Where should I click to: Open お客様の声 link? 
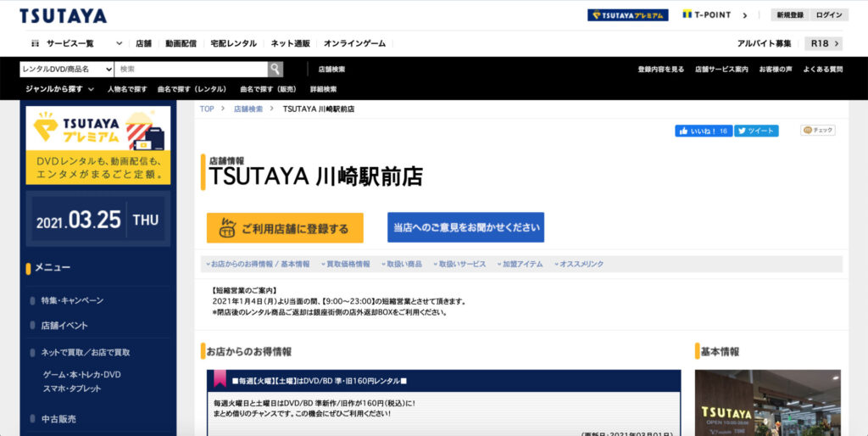(x=776, y=70)
